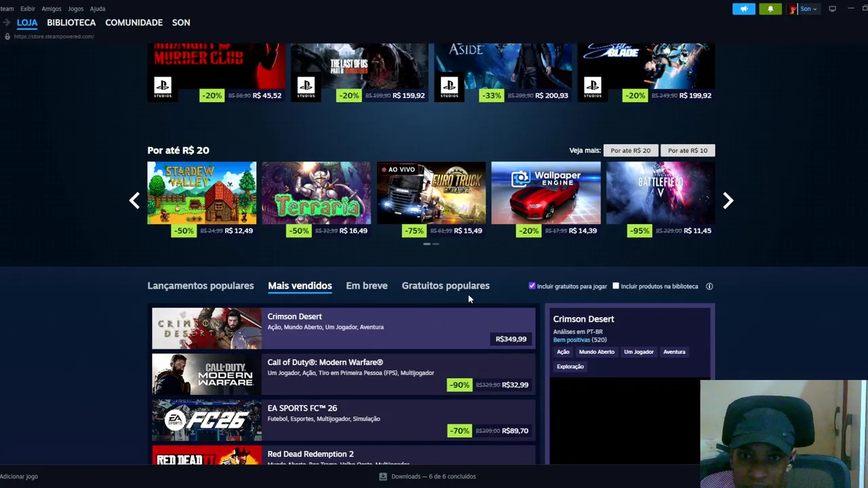Screen dimensions: 868x488
Task: Click Terraria price R$ 16,49
Action: (x=353, y=231)
